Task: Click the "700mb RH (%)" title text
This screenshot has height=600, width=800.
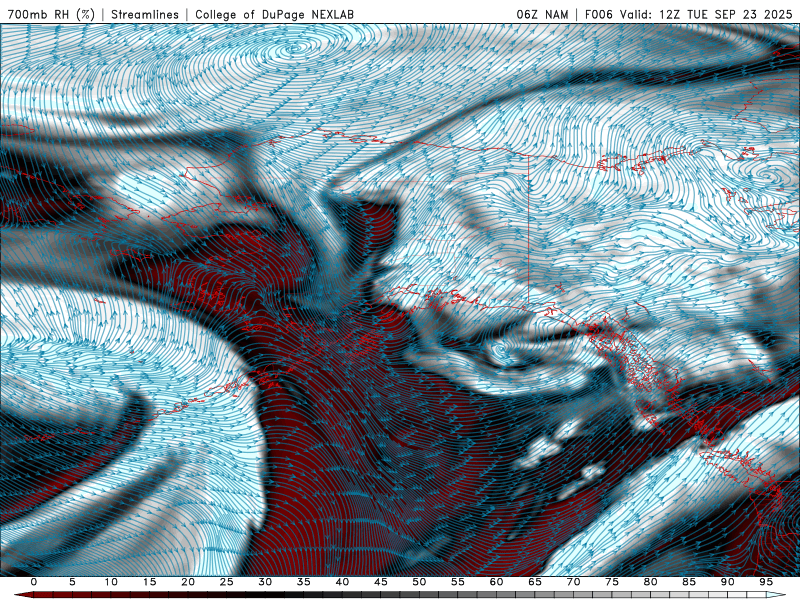Action: click(52, 14)
